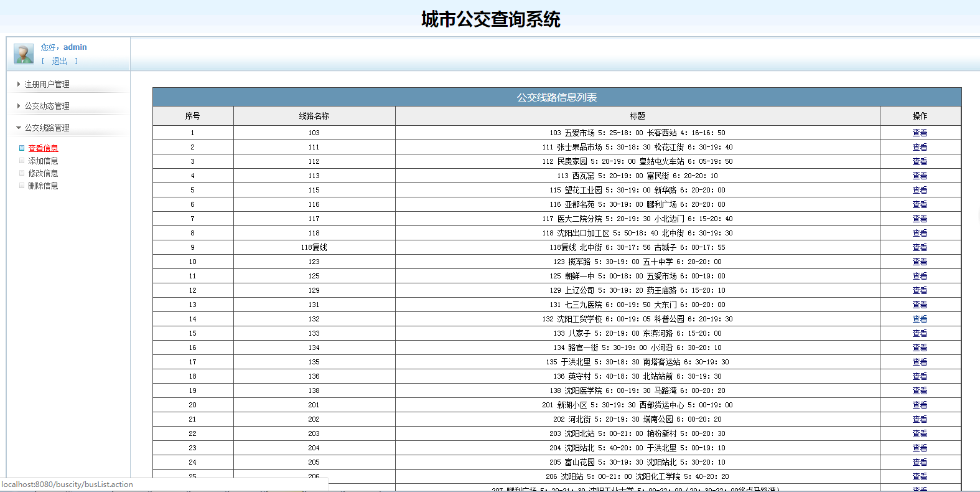View details for line 138
The height and width of the screenshot is (492, 980).
coord(920,390)
